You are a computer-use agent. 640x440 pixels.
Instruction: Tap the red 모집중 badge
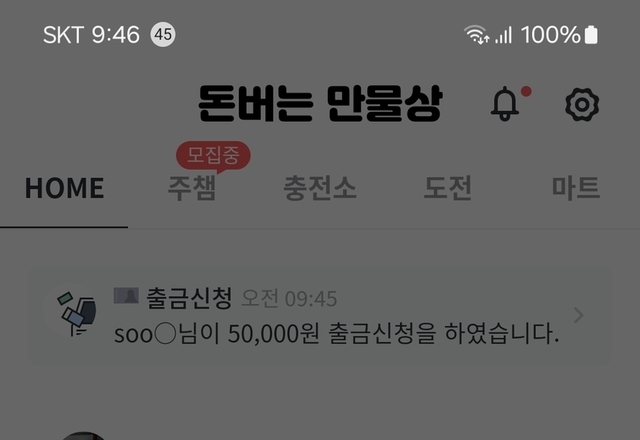coord(213,156)
